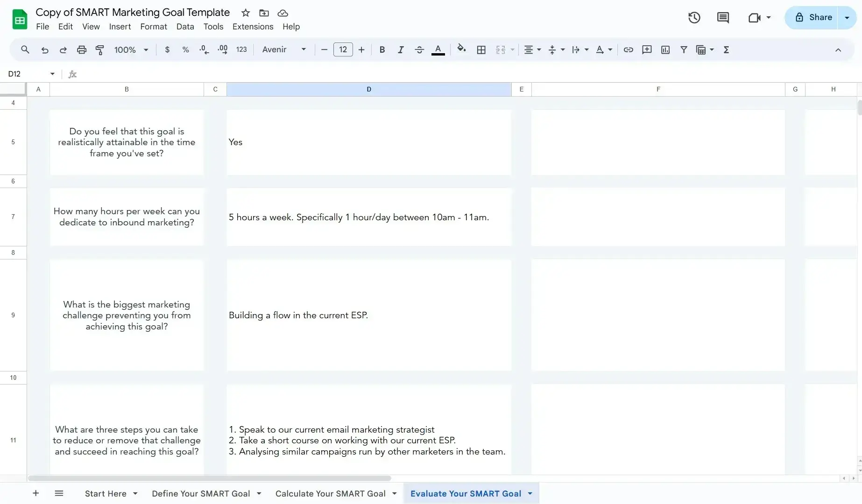Toggle bold formatting
Viewport: 862px width, 504px height.
[382, 50]
